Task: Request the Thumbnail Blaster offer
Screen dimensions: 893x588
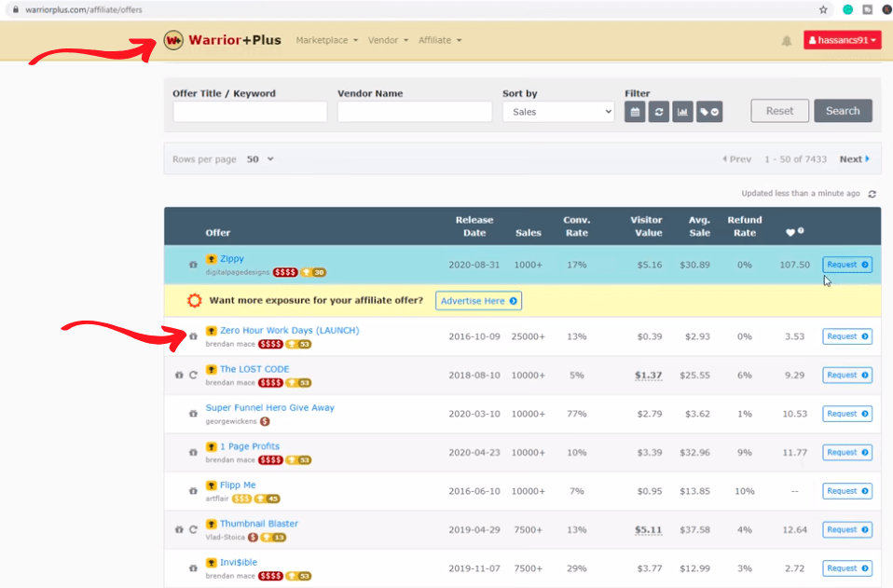Action: click(847, 529)
